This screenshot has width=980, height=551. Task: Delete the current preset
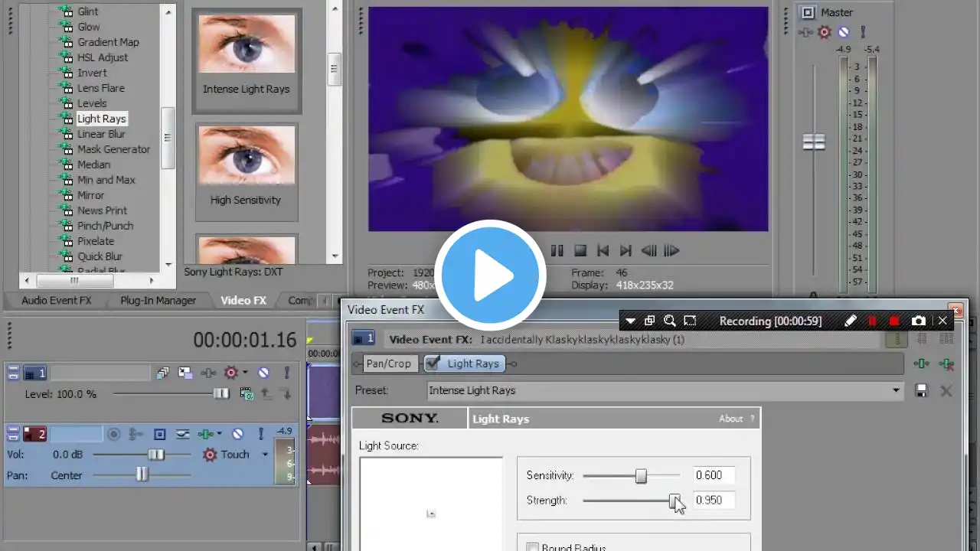(946, 390)
